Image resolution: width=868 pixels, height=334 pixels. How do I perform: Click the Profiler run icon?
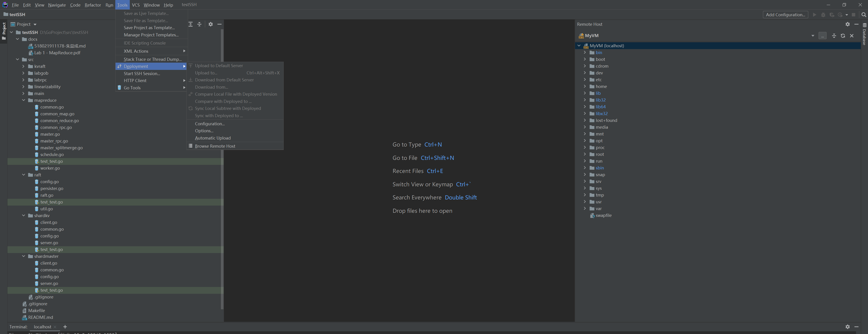tap(840, 15)
